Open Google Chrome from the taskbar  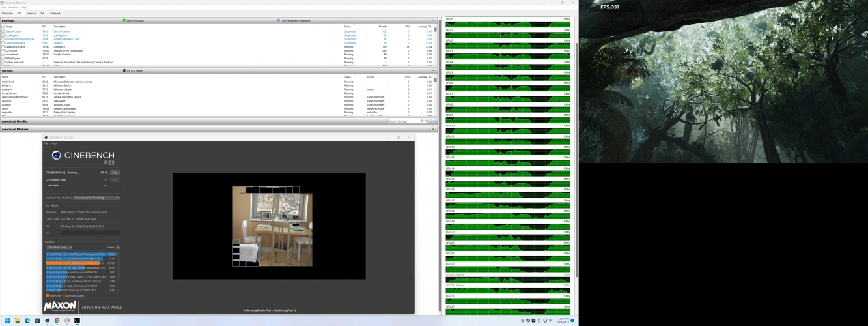coord(57,321)
